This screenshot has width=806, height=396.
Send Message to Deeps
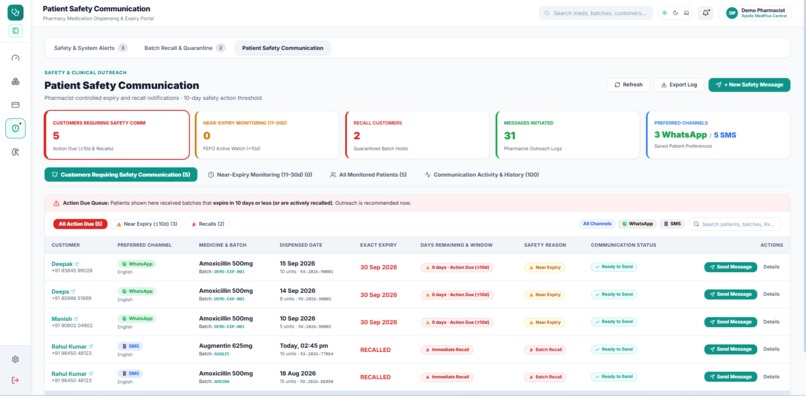pos(730,294)
